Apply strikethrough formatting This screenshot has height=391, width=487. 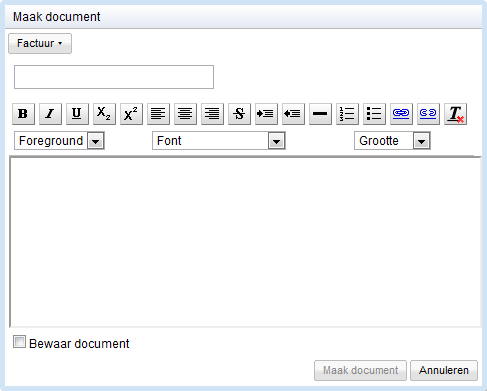pos(239,114)
